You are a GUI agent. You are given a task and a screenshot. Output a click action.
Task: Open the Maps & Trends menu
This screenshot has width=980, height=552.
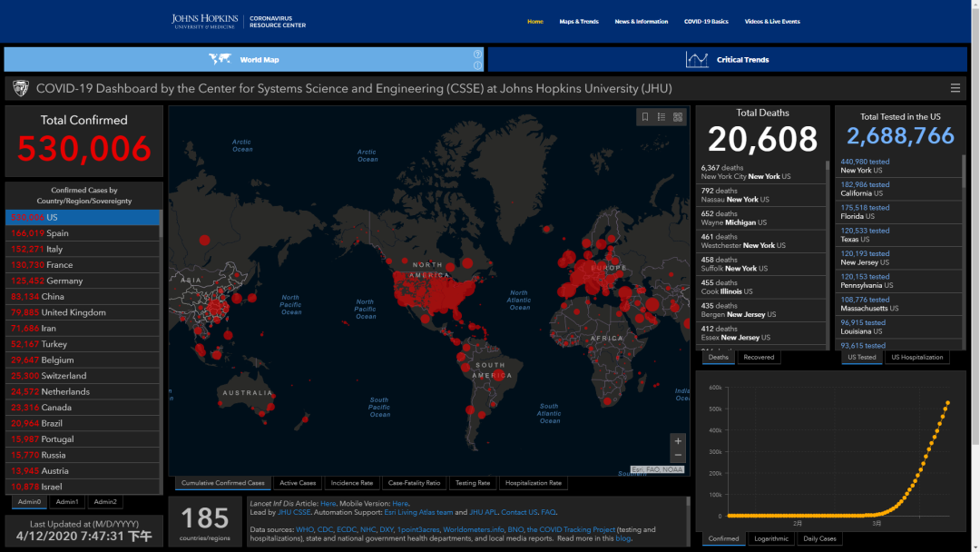pyautogui.click(x=578, y=22)
